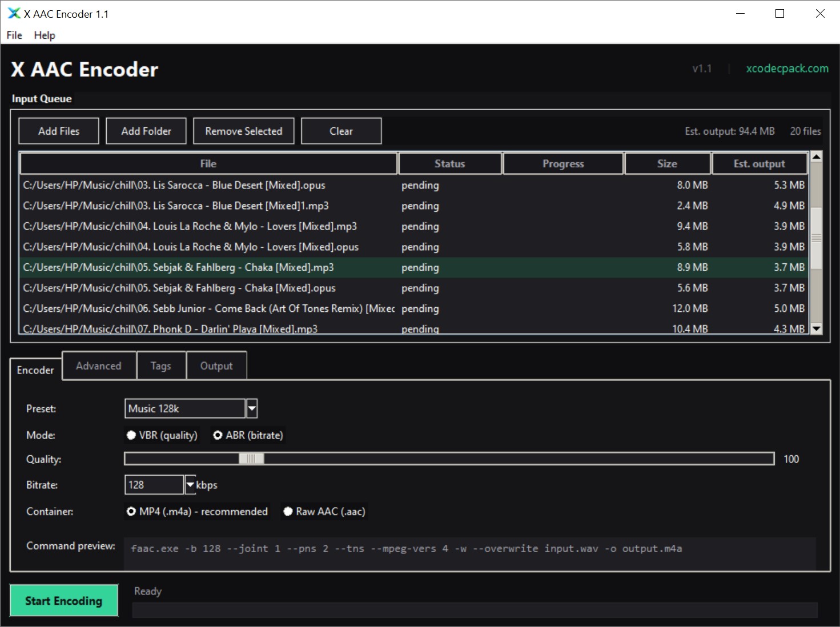Clear the input queue

click(x=341, y=131)
